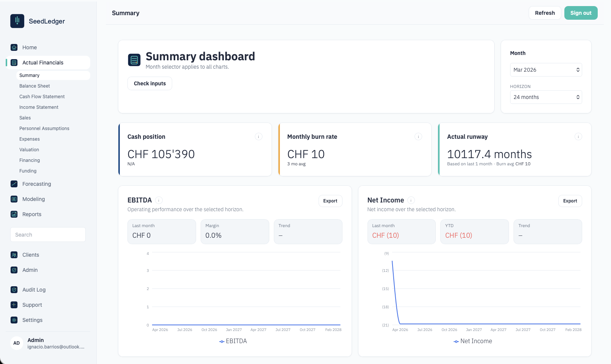
Task: Open EBITDA info icon
Action: [159, 200]
